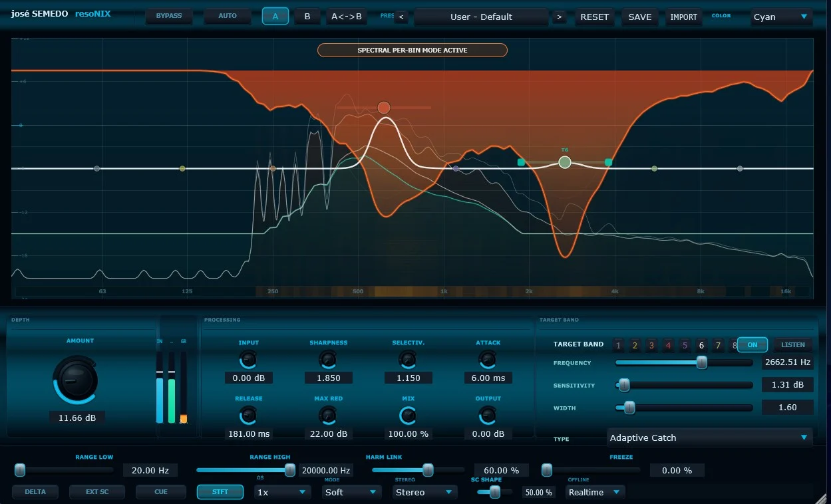Open the preset list User - Default
Viewport: 831px width, 504px height.
tap(481, 17)
